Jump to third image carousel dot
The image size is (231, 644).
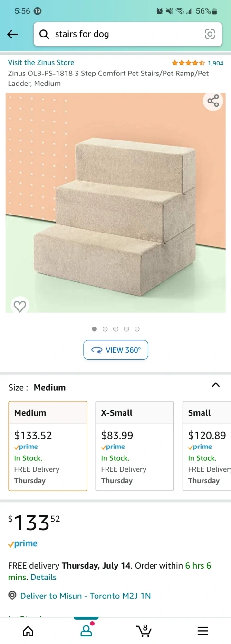(x=115, y=329)
